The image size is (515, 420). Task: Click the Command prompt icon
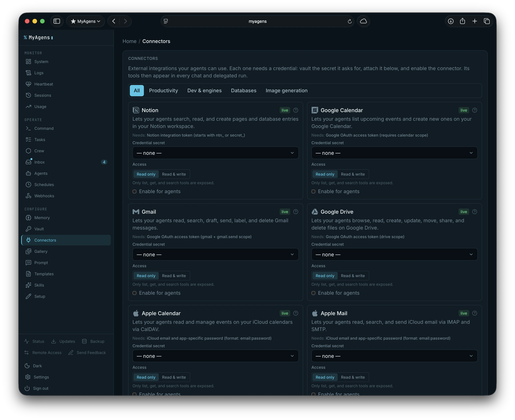[28, 128]
